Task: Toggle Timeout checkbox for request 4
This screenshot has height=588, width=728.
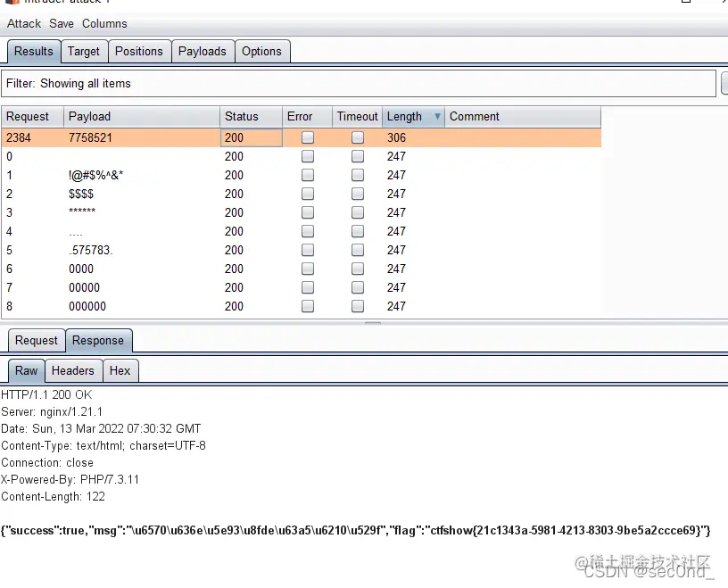Action: pyautogui.click(x=358, y=231)
